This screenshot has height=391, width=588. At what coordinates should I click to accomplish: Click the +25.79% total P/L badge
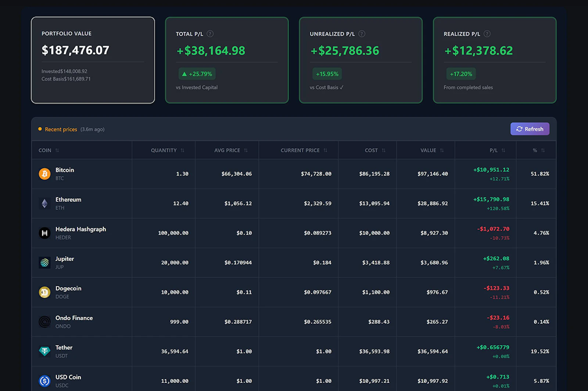(197, 74)
